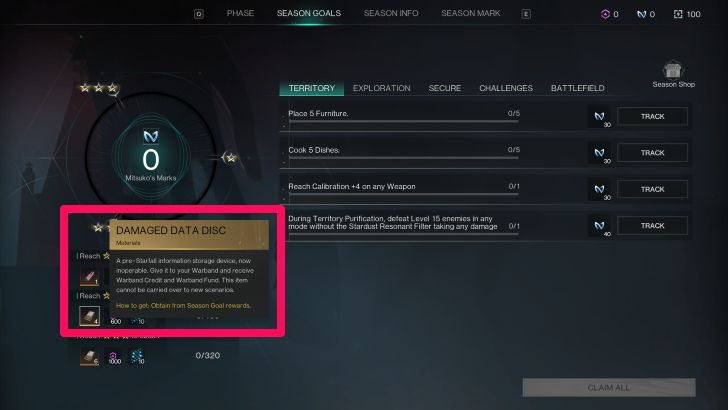Image resolution: width=728 pixels, height=410 pixels.
Task: Click the 40 marks reward for Territory Purification
Action: 599,226
